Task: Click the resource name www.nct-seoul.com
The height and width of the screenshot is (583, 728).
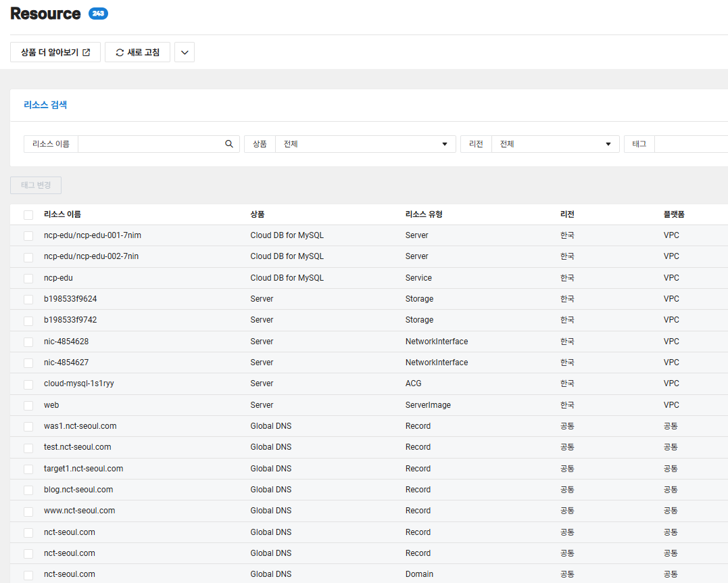Action: click(79, 511)
